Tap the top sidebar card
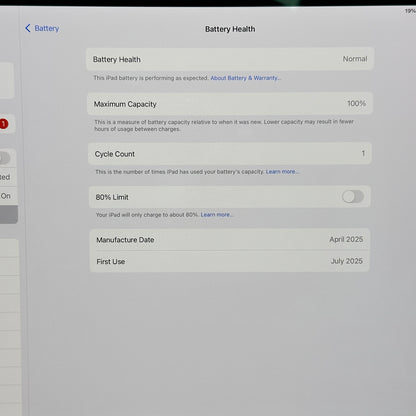 click(x=7, y=80)
